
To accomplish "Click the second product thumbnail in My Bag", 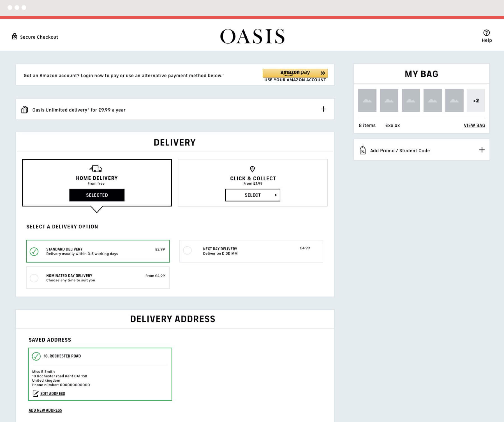I will click(389, 100).
